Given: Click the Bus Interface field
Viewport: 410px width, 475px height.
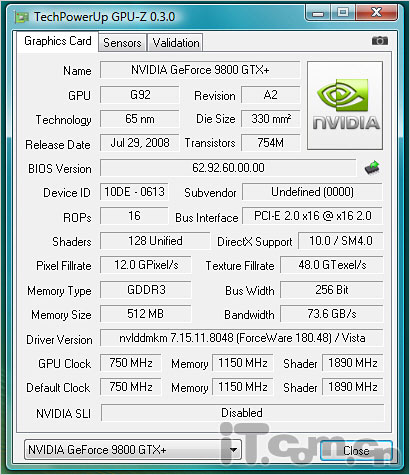Looking at the screenshot, I should point(313,216).
